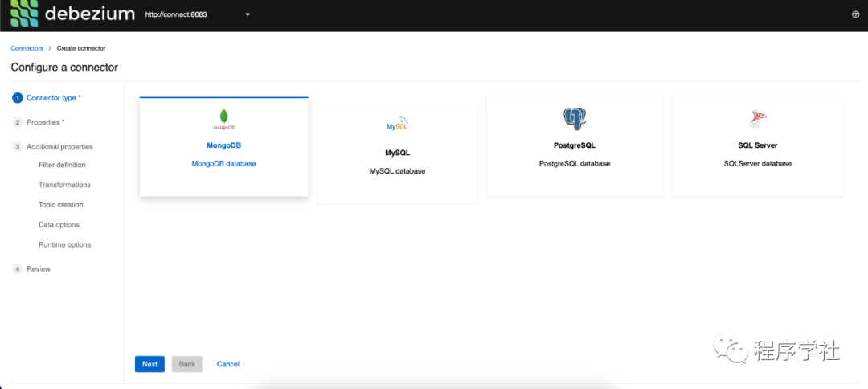
Task: Click step 3 number badge
Action: coord(18,147)
